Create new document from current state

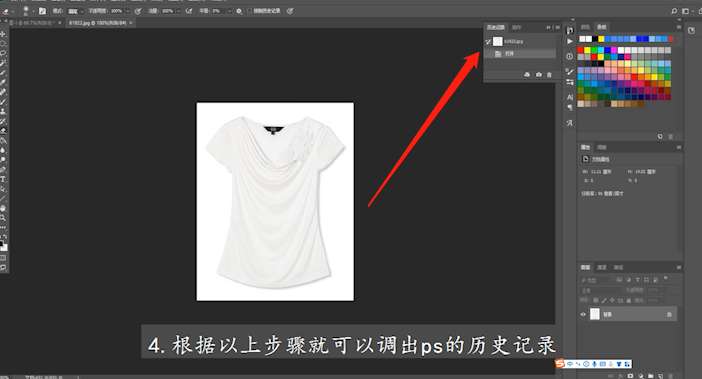pos(527,75)
